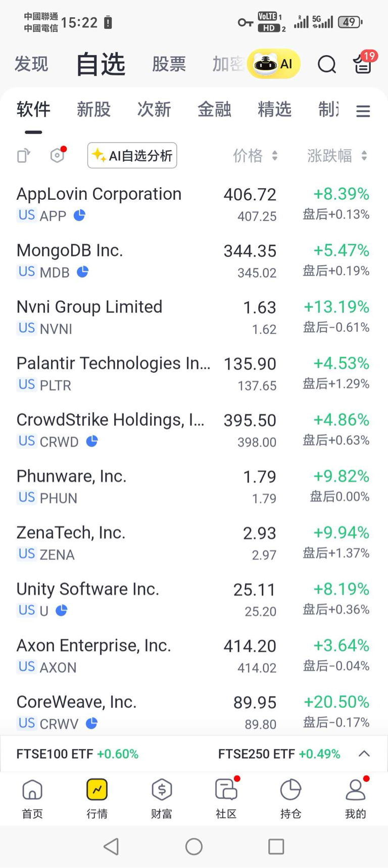The image size is (388, 868).
Task: Open the 股票 top navigation section
Action: pos(169,64)
